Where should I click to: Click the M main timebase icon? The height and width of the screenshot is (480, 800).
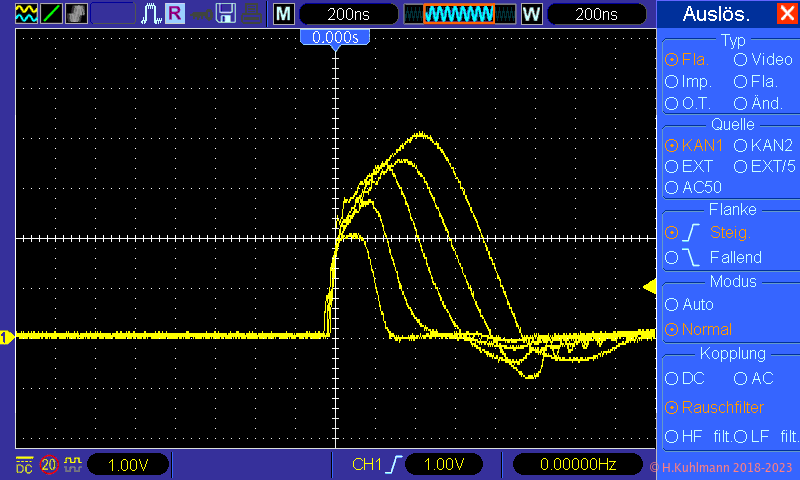pyautogui.click(x=284, y=13)
